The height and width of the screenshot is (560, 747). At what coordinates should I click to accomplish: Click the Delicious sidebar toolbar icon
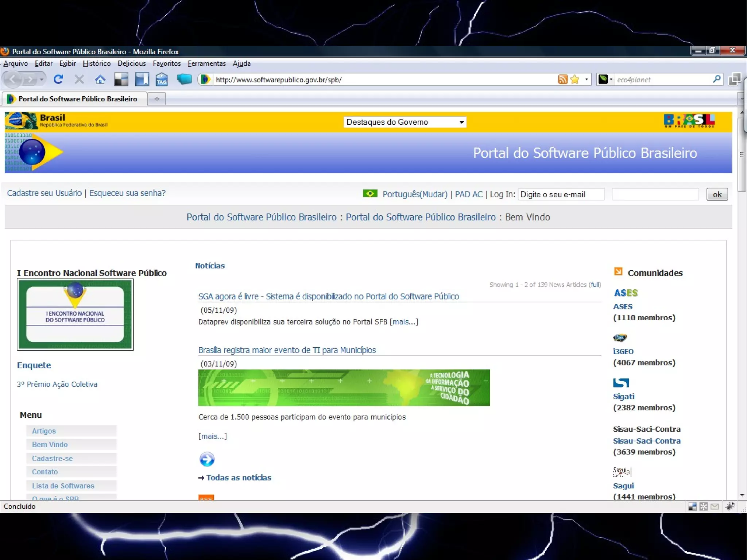pyautogui.click(x=142, y=79)
